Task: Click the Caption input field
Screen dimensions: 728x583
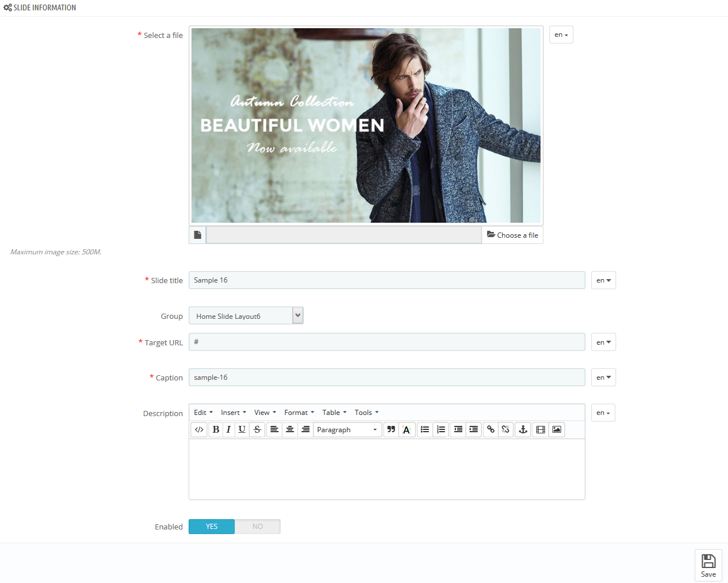Action: [387, 378]
